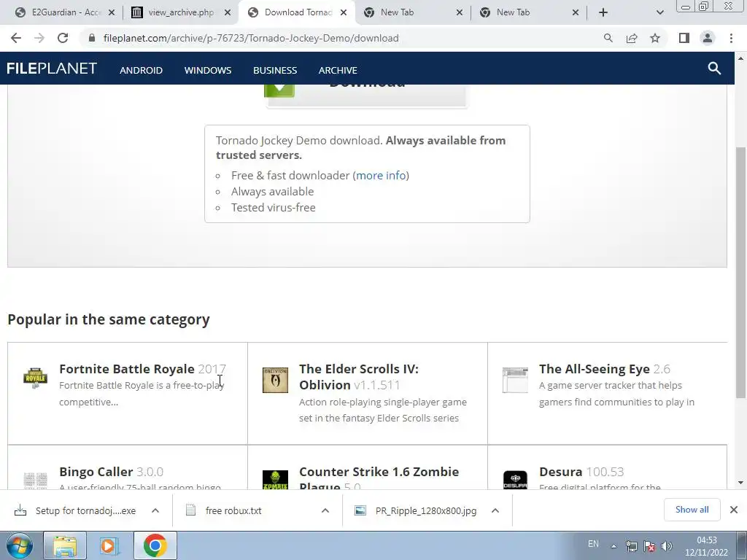Viewport: 747px width, 560px height.
Task: Click the Chrome taskbar icon
Action: point(155,545)
